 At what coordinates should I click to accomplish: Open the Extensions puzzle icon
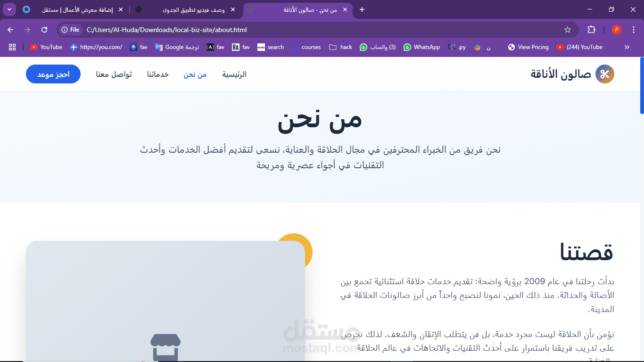point(591,30)
